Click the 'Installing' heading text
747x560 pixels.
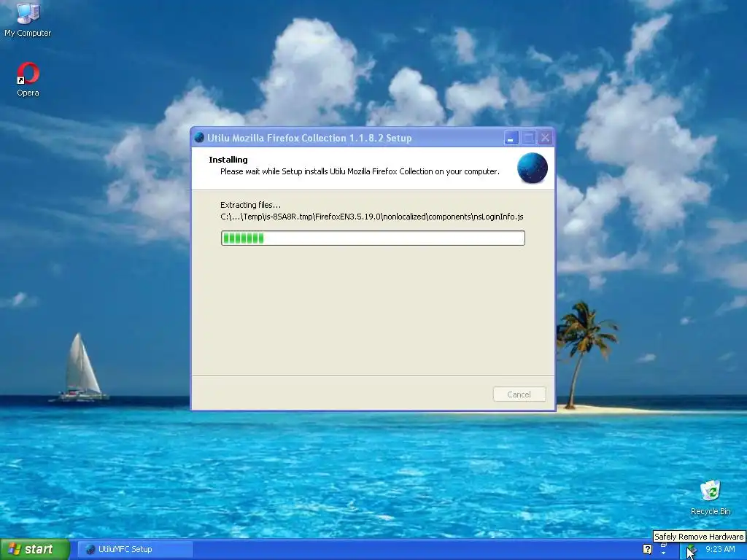click(228, 160)
